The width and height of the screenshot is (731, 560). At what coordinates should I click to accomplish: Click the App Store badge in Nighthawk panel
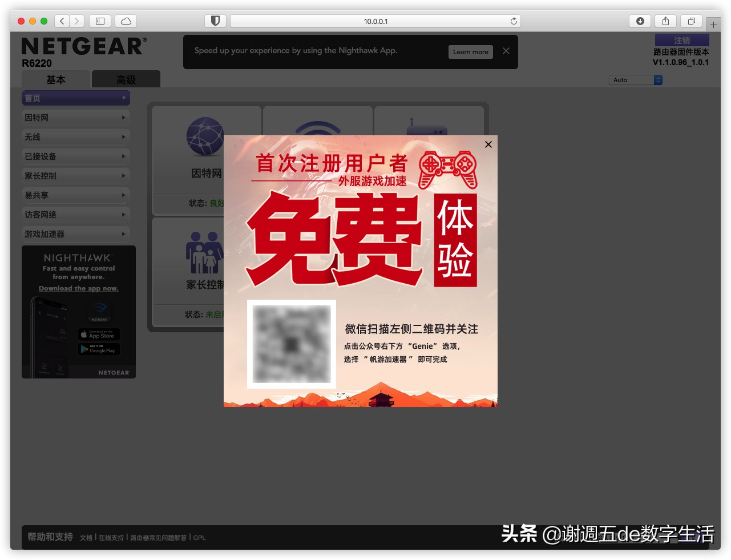(x=98, y=335)
